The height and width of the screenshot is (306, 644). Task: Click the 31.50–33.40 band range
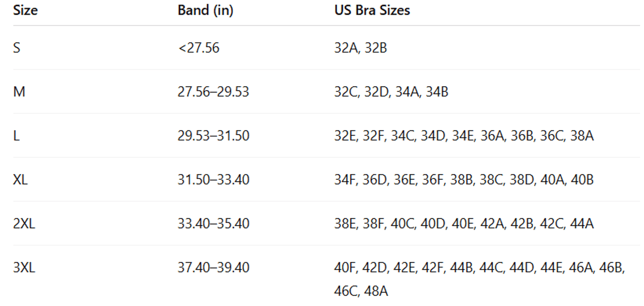[213, 179]
